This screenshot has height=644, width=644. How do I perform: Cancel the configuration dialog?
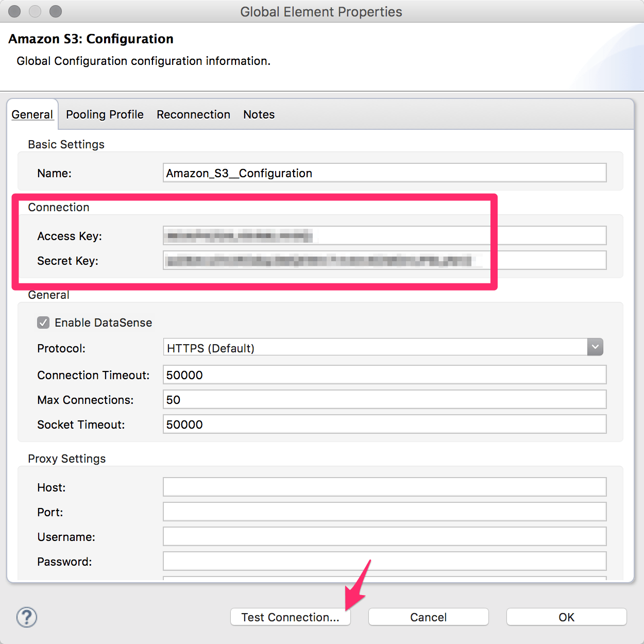click(x=428, y=617)
